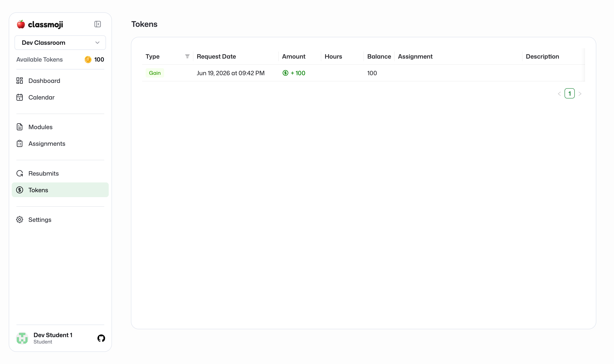Select the Tokens menu item
The height and width of the screenshot is (364, 614).
pos(60,190)
